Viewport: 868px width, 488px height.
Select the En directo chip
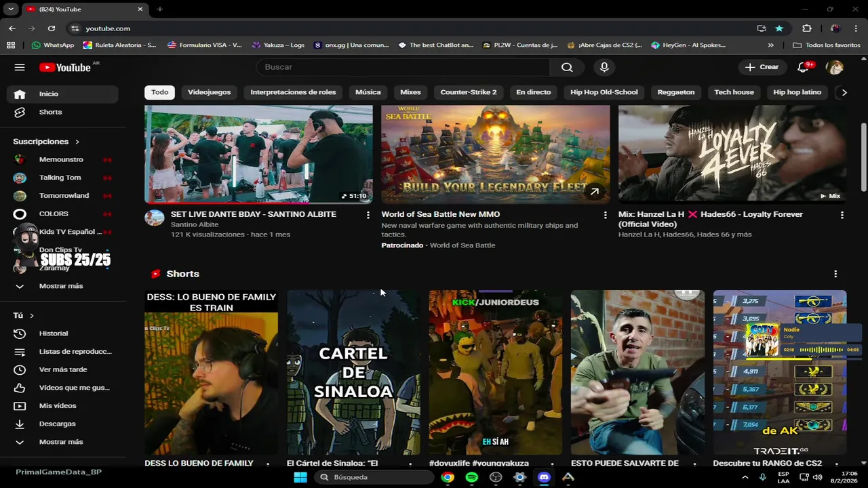point(534,92)
